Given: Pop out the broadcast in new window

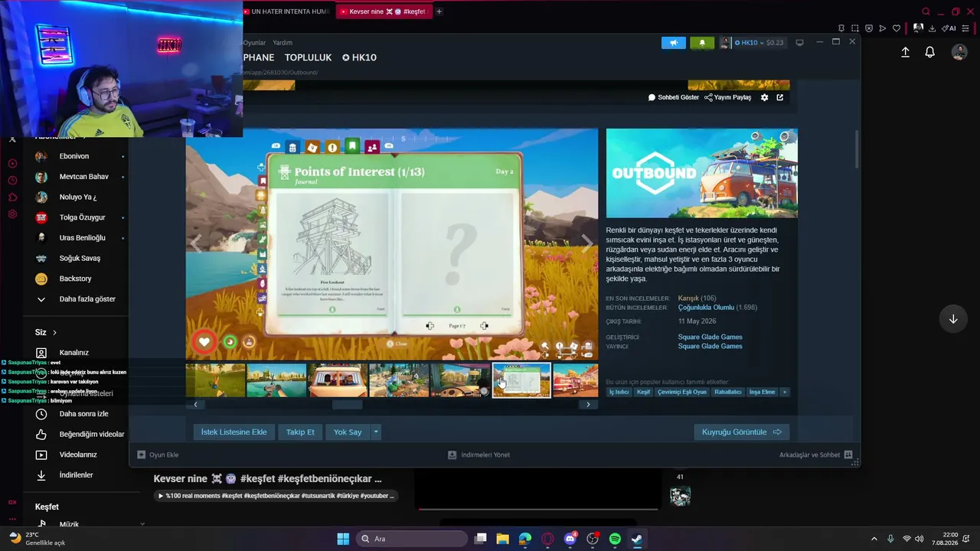Looking at the screenshot, I should coord(780,97).
